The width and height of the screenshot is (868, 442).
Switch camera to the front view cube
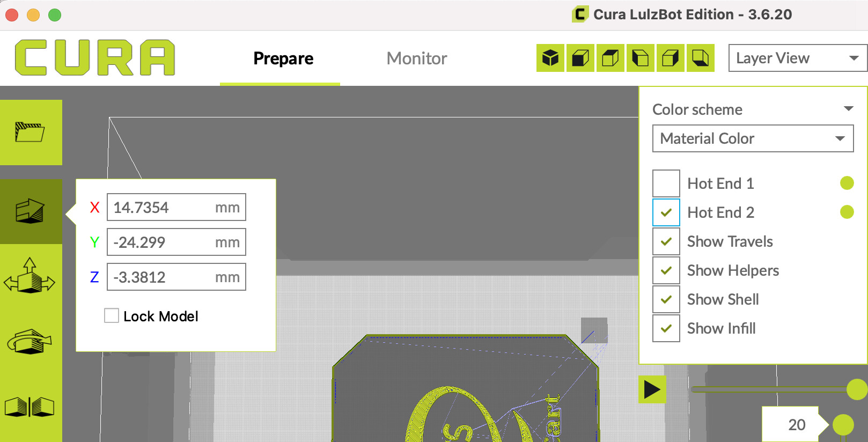pyautogui.click(x=580, y=58)
